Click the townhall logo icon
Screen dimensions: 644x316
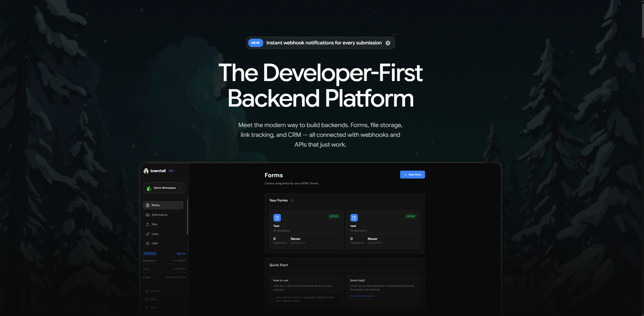pyautogui.click(x=146, y=170)
